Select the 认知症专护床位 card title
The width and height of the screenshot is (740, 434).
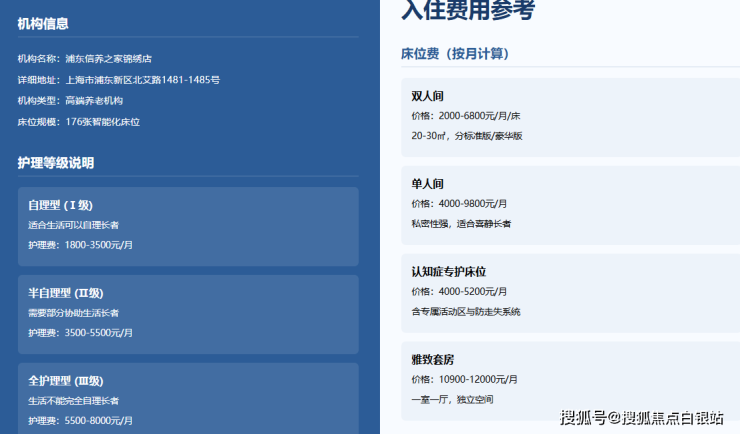click(449, 272)
